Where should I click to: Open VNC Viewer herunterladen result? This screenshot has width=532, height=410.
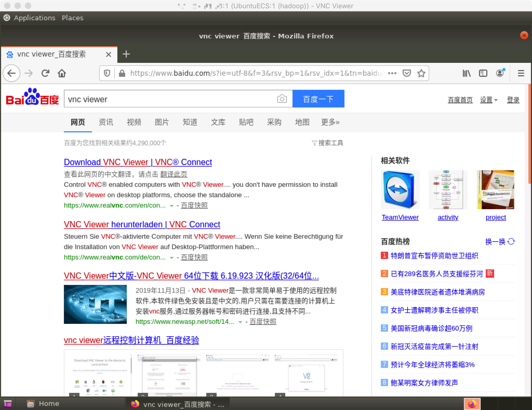click(142, 224)
